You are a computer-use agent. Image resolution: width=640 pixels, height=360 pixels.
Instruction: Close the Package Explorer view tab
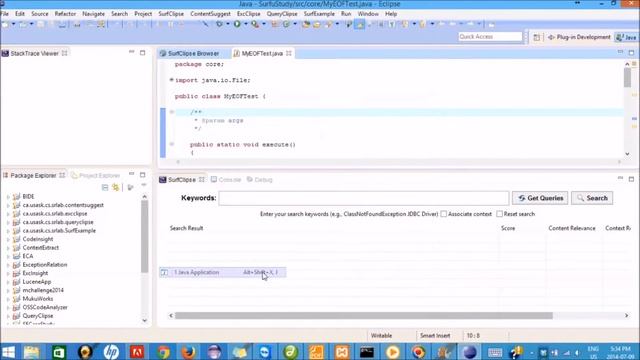[x=62, y=175]
